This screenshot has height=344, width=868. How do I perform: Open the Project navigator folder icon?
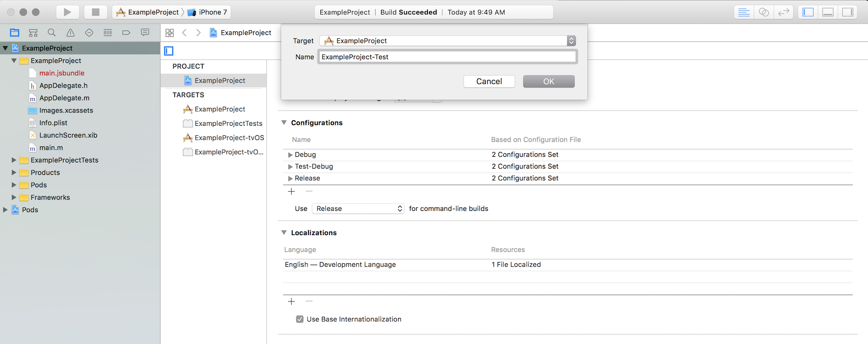pyautogui.click(x=14, y=33)
